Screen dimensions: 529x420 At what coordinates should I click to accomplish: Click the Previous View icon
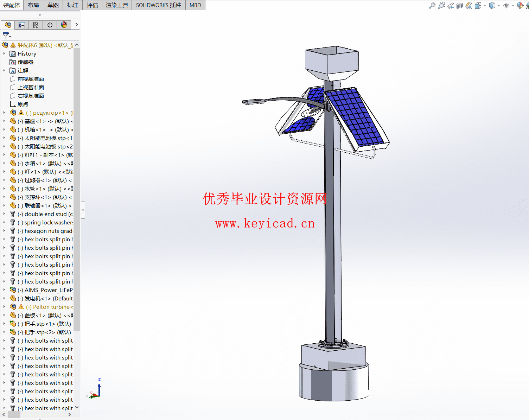(x=451, y=6)
